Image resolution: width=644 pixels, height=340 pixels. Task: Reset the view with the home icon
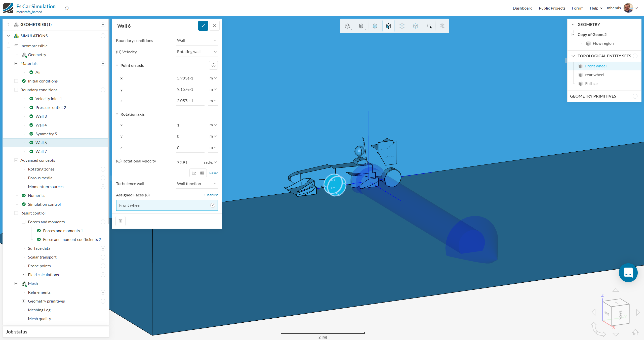click(x=635, y=332)
